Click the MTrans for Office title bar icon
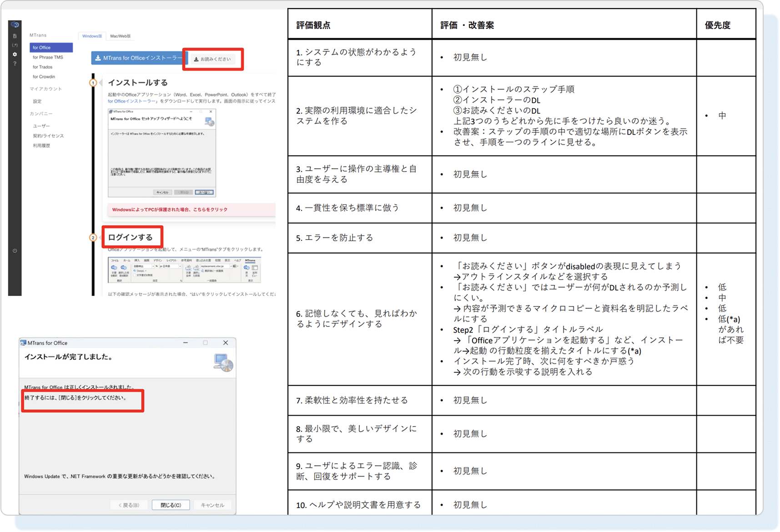780x532 pixels. pos(23,343)
